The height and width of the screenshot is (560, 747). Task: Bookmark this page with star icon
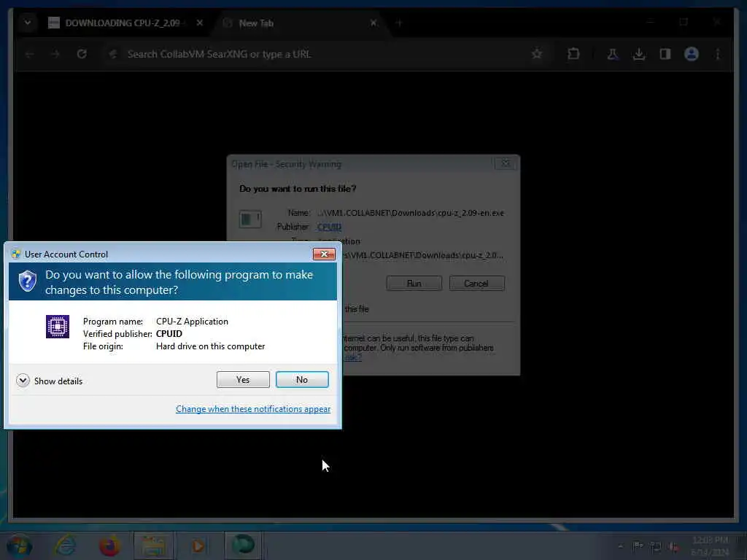(x=537, y=54)
